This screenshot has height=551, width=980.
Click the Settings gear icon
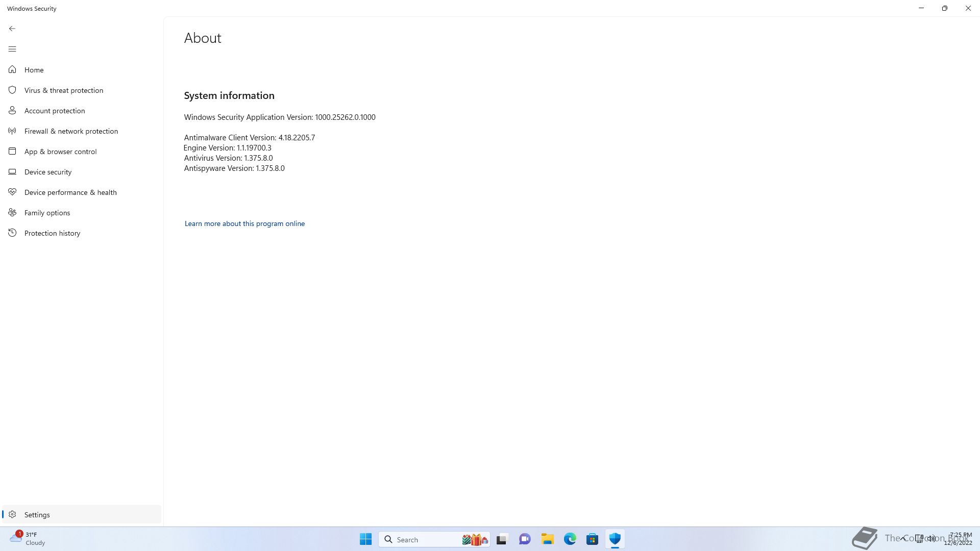pos(12,514)
